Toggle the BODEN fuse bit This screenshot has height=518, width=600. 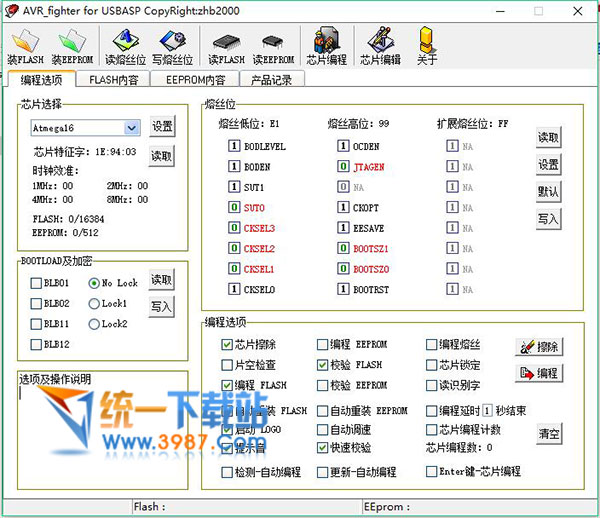(234, 166)
